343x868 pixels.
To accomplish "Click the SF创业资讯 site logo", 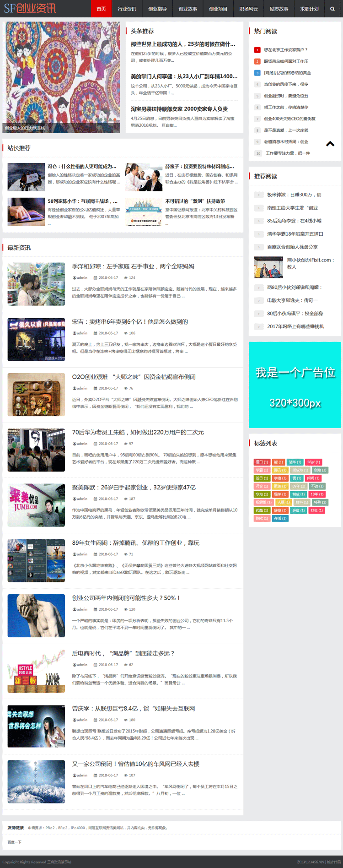I will pos(30,8).
